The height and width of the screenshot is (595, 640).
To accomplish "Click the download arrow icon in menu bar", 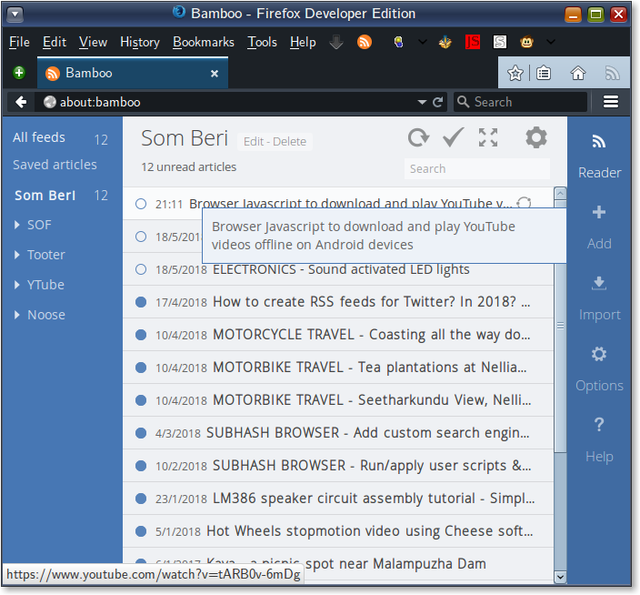I will [x=336, y=42].
